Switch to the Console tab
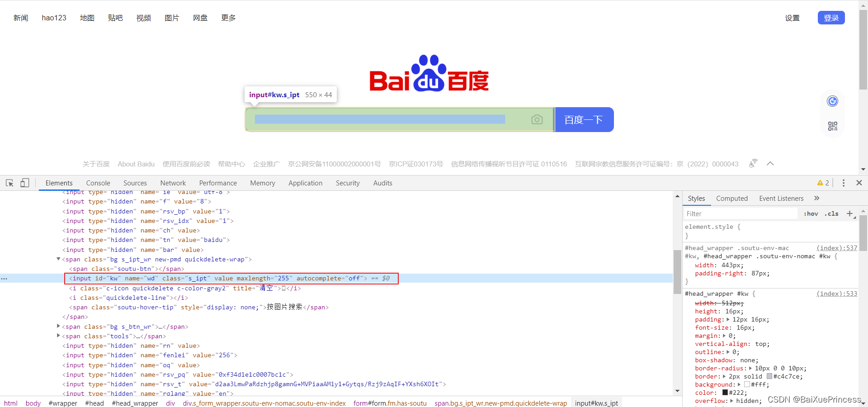The image size is (868, 407). [x=98, y=183]
